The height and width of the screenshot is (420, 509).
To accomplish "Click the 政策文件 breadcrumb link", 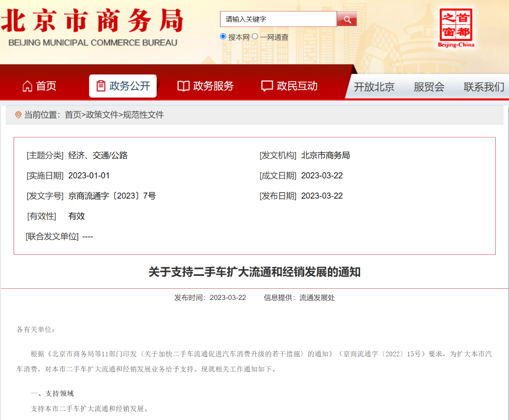I will pos(102,115).
